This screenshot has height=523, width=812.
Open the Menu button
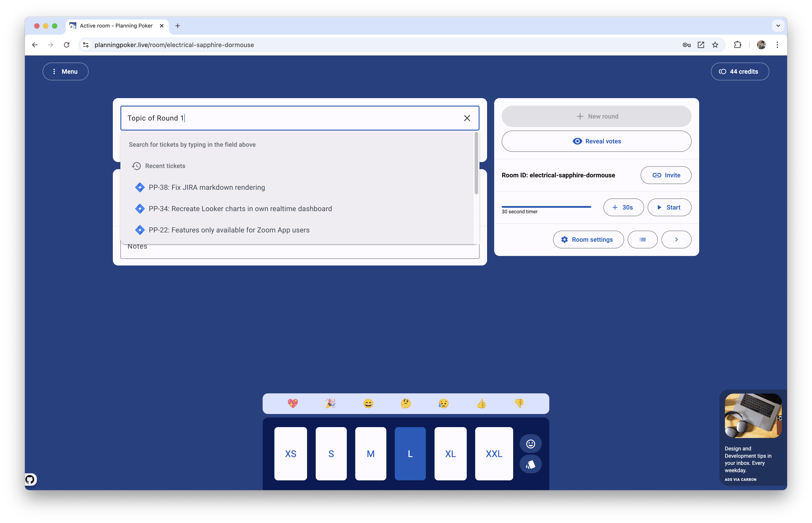[65, 71]
